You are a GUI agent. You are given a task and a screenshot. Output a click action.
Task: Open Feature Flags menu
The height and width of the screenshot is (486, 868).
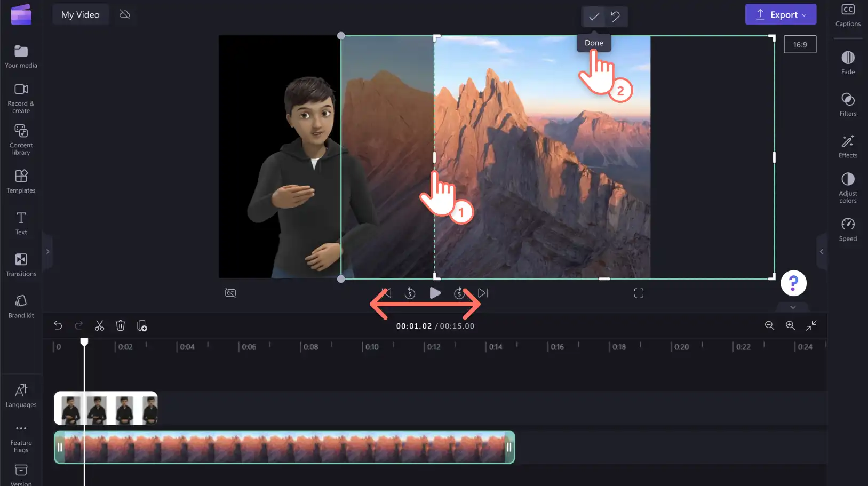tap(21, 439)
